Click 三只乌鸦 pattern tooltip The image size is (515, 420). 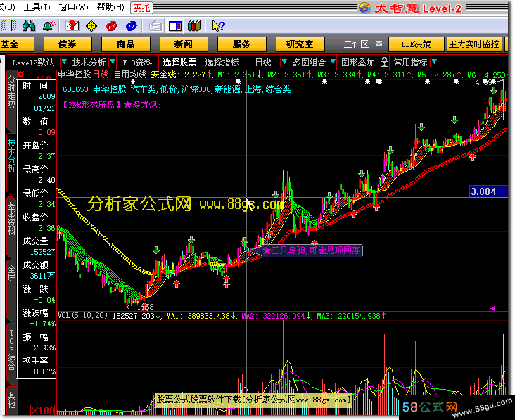point(312,250)
